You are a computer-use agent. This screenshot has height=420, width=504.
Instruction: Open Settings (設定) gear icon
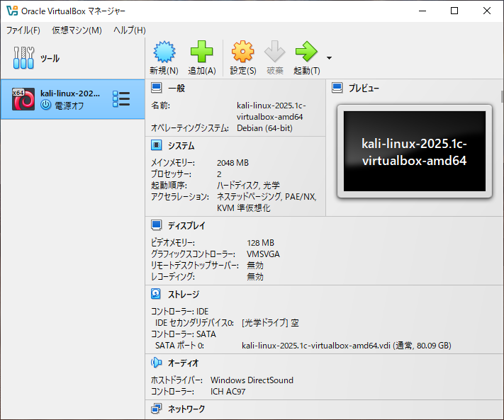pos(242,52)
